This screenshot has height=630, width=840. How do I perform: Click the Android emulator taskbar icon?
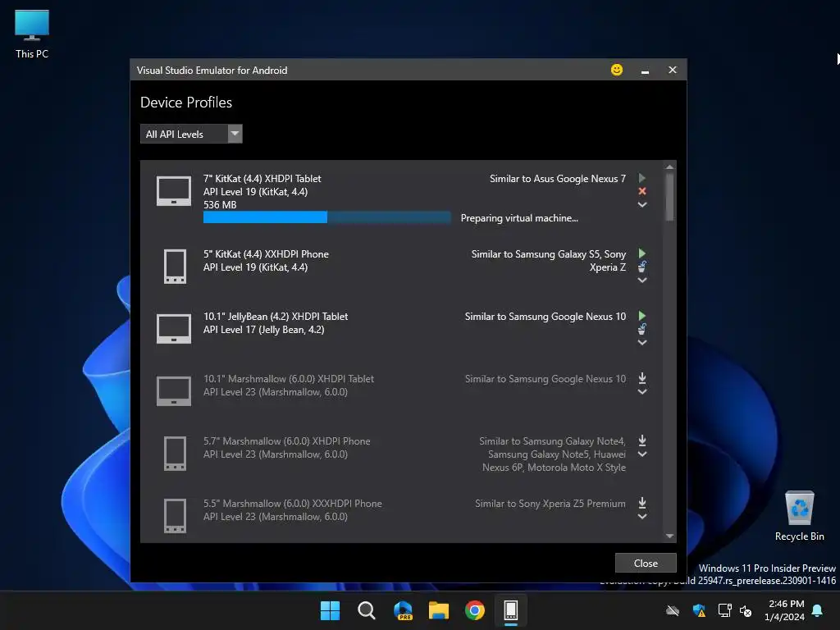click(x=511, y=610)
